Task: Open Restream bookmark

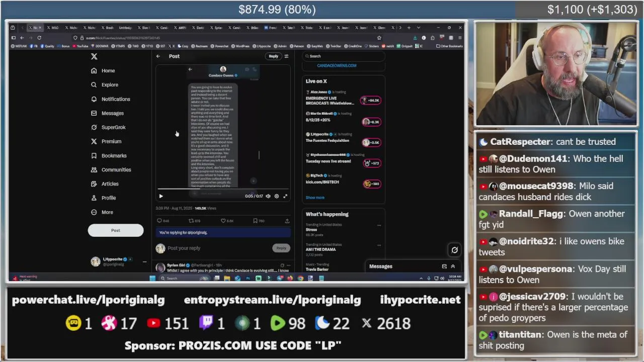Action: click(199, 46)
